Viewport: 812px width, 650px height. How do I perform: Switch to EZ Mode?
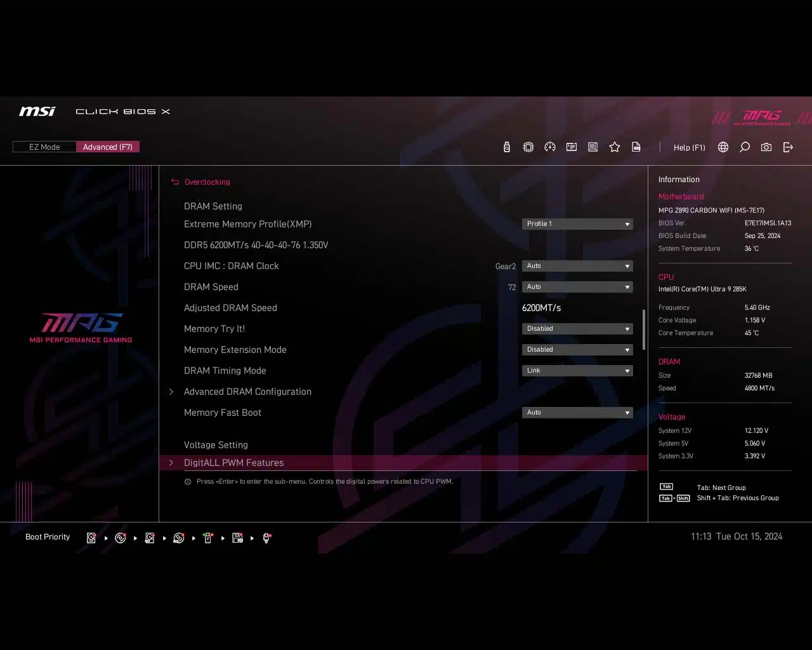(44, 147)
